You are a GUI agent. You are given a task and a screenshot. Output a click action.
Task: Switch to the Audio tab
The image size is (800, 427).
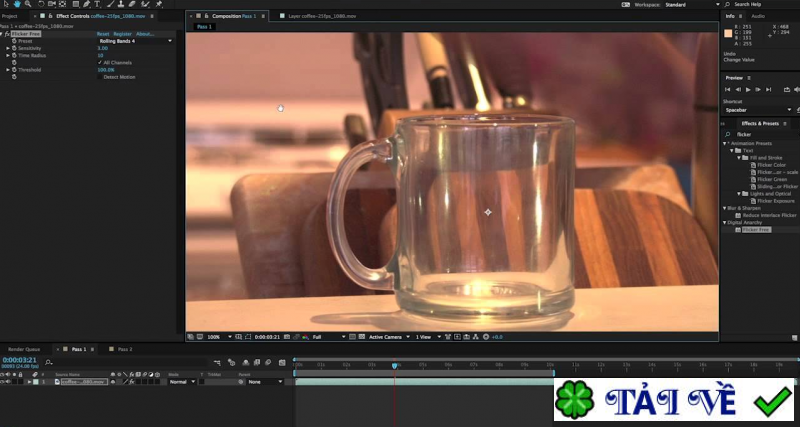(757, 17)
